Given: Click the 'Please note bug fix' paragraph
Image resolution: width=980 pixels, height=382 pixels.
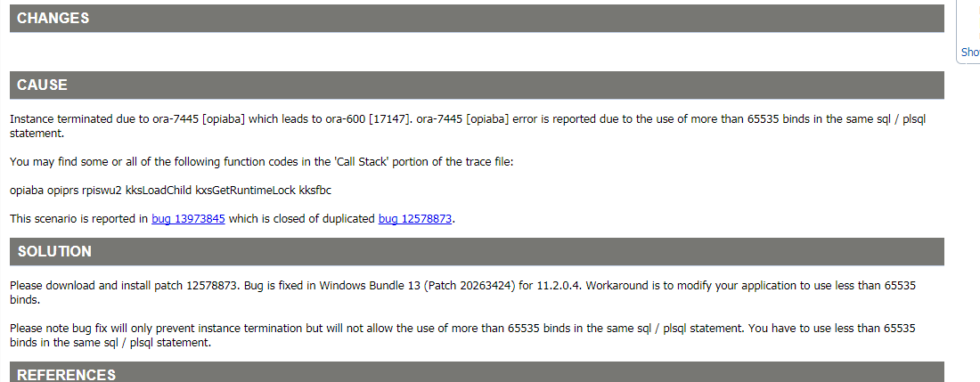Looking at the screenshot, I should tap(463, 335).
